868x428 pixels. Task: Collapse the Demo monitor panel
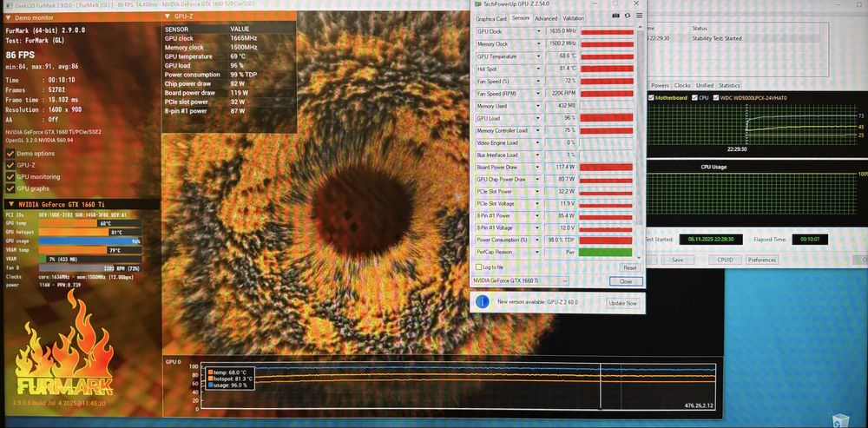[x=9, y=17]
